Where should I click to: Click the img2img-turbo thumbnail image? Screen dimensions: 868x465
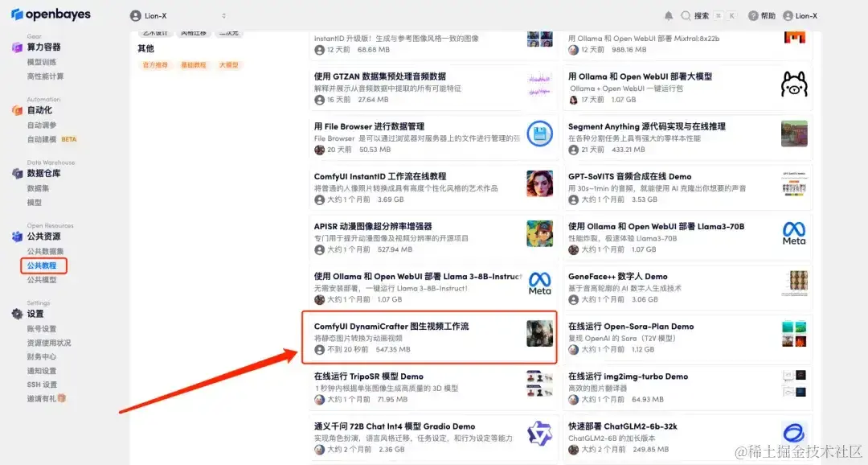(x=794, y=384)
